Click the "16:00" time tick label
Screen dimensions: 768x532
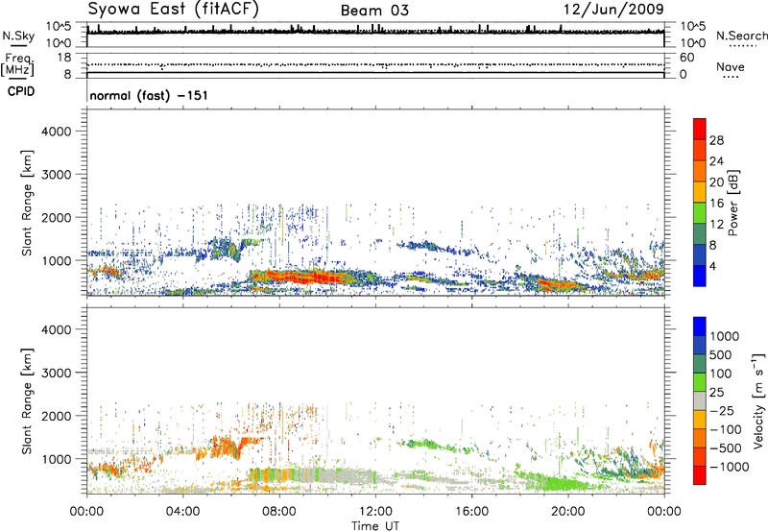point(471,512)
